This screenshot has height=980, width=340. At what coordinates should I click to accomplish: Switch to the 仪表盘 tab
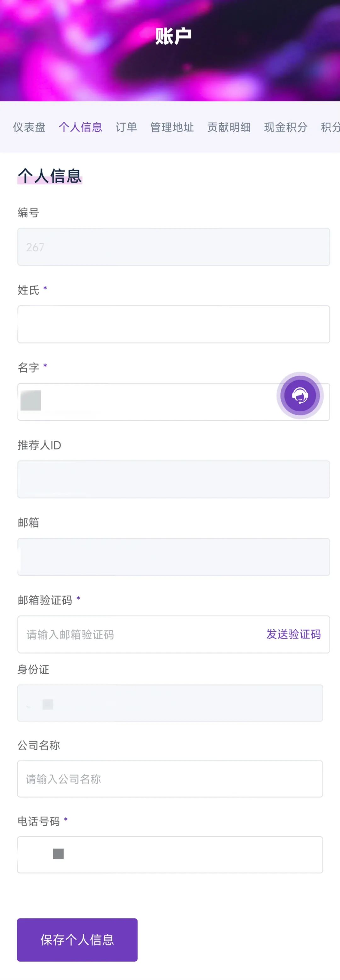tap(29, 127)
